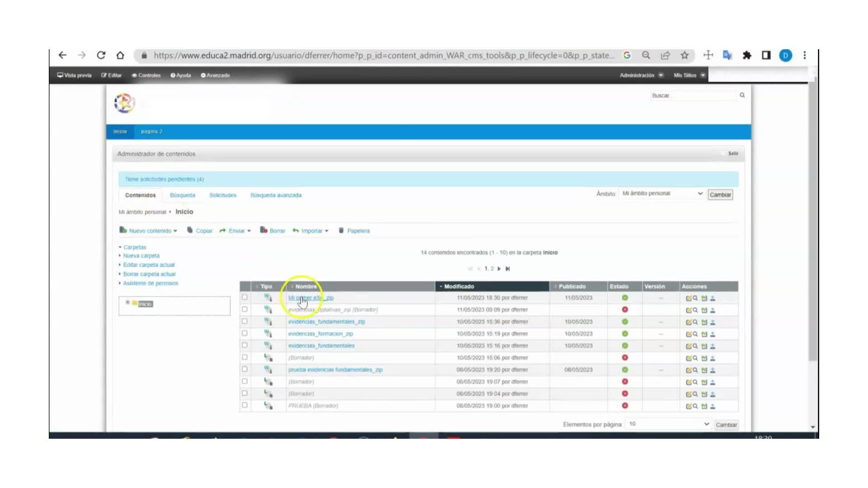
Task: Open Elementos por página dropdown
Action: (x=668, y=424)
